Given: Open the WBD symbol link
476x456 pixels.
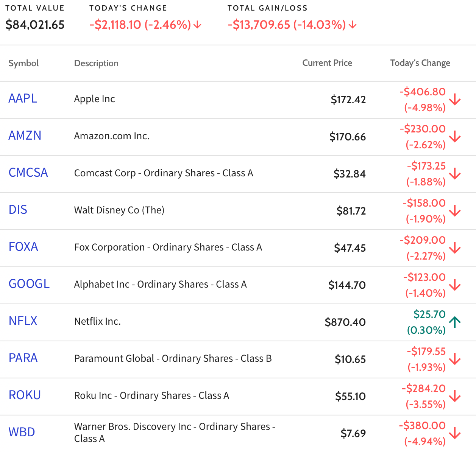Looking at the screenshot, I should click(x=22, y=432).
